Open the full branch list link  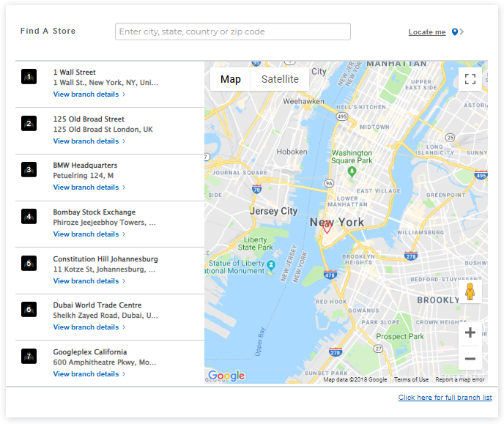445,398
